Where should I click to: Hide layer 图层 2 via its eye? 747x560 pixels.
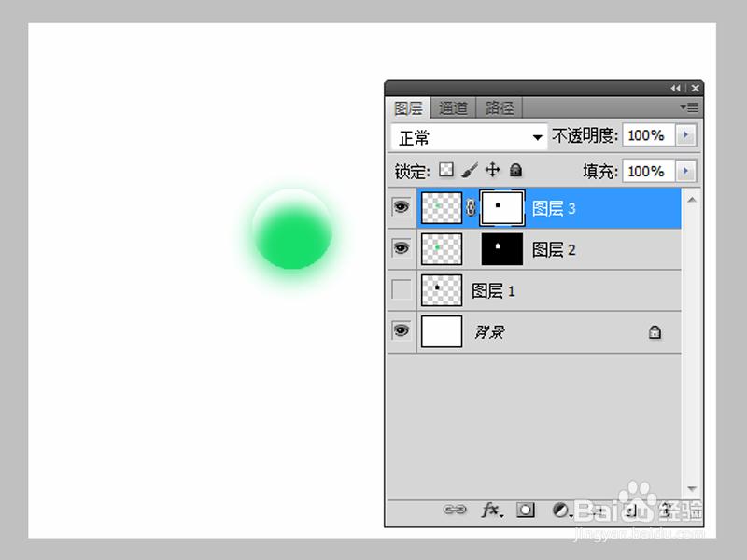click(x=402, y=248)
